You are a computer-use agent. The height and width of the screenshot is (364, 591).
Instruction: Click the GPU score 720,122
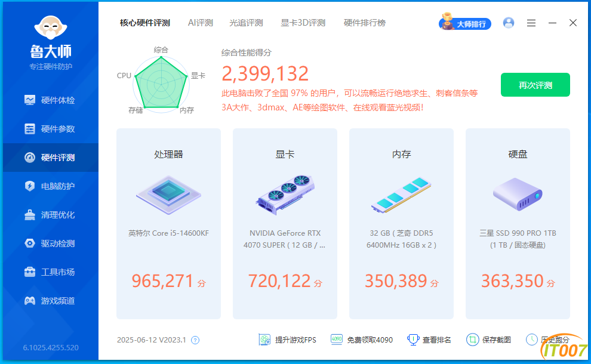pyautogui.click(x=279, y=281)
